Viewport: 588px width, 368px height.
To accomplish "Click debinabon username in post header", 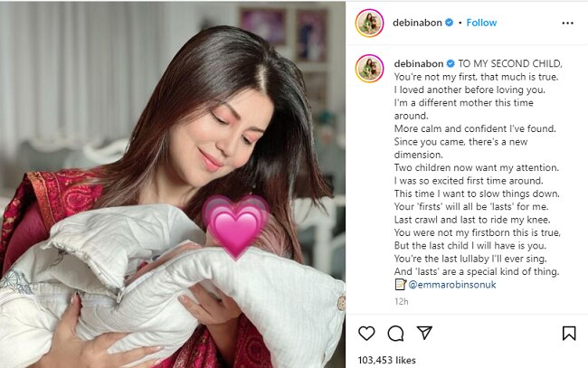I will pos(417,23).
